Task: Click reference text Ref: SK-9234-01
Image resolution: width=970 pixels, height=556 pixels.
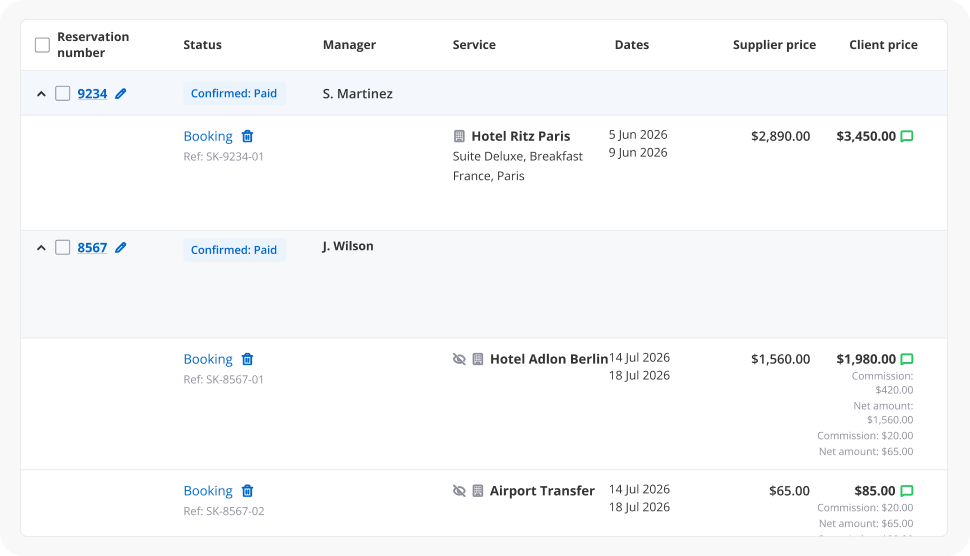Action: [223, 156]
